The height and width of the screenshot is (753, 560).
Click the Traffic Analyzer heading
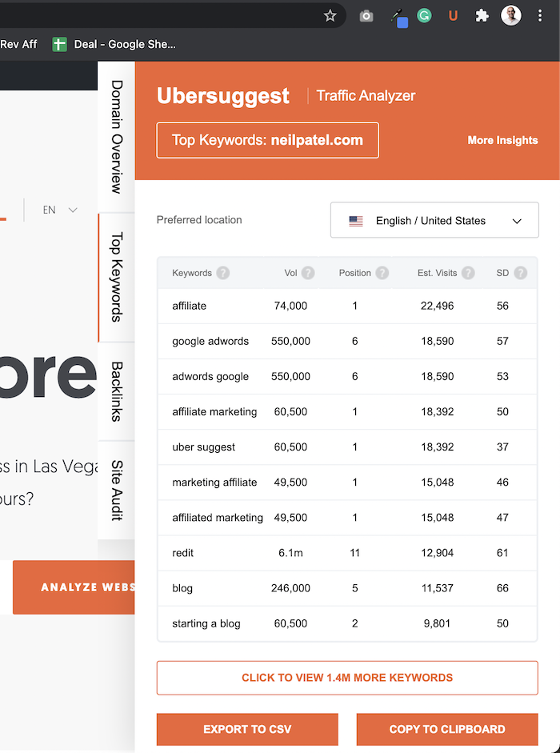point(366,95)
